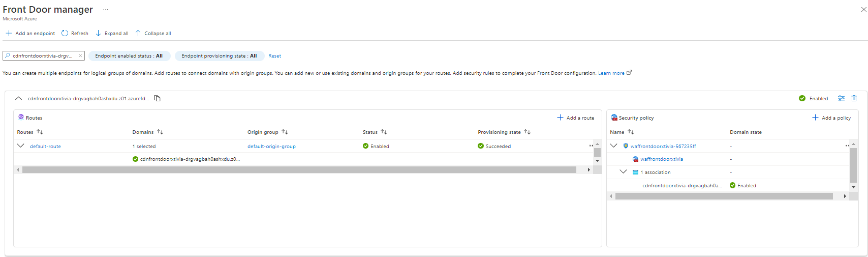The height and width of the screenshot is (257, 868).
Task: Click the routes table horizontal scrollbar
Action: (299, 170)
